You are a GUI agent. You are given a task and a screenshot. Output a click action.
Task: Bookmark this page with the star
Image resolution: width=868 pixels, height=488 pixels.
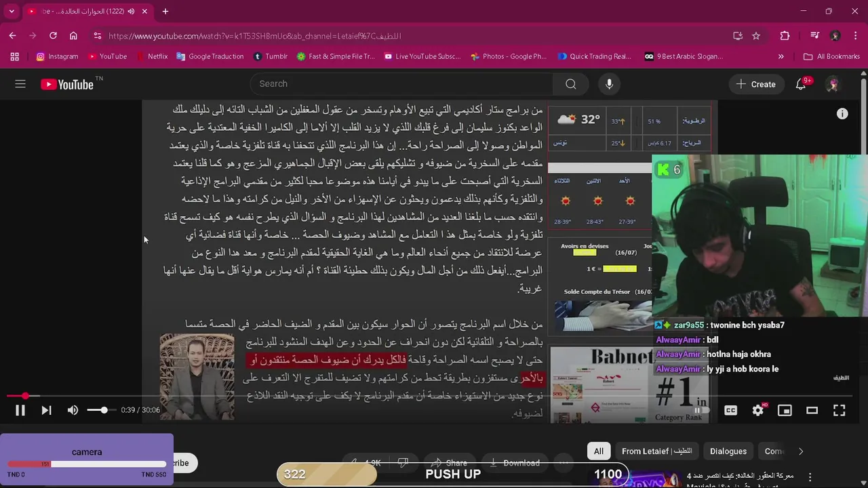(x=756, y=36)
